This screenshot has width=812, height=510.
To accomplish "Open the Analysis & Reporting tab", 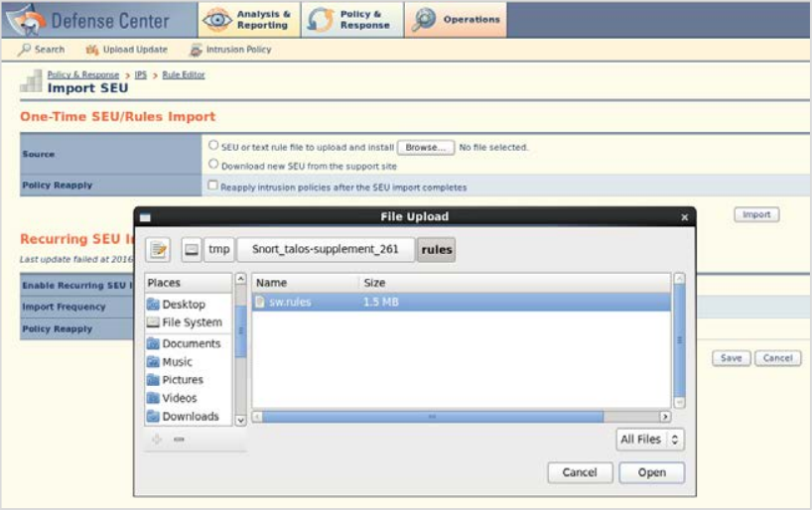I will [x=249, y=20].
